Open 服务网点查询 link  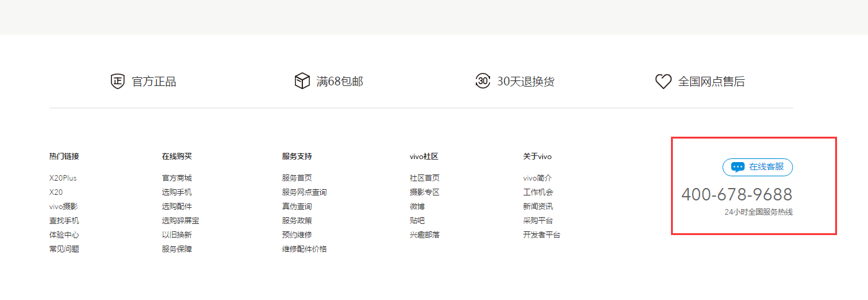(304, 192)
